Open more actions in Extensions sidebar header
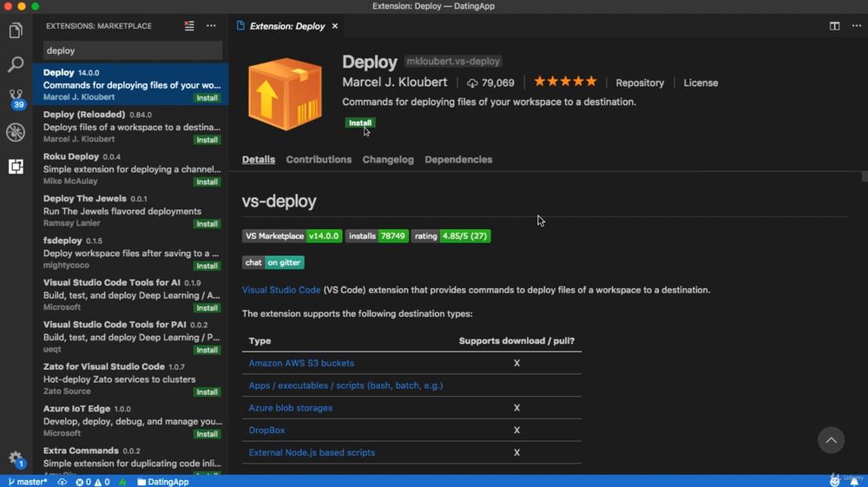 click(211, 26)
